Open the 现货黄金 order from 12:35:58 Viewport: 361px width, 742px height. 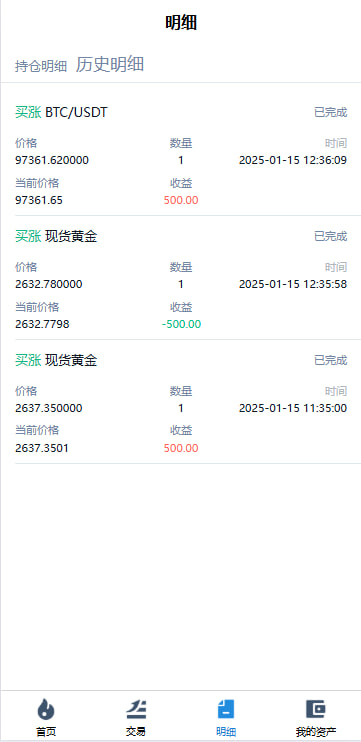click(x=181, y=278)
